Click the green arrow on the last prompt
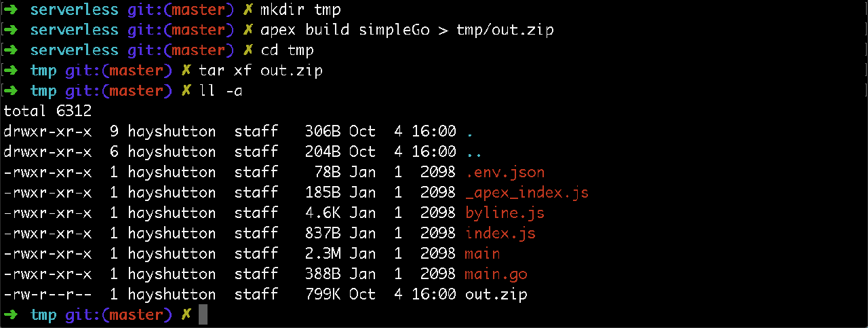The width and height of the screenshot is (868, 328). (13, 315)
